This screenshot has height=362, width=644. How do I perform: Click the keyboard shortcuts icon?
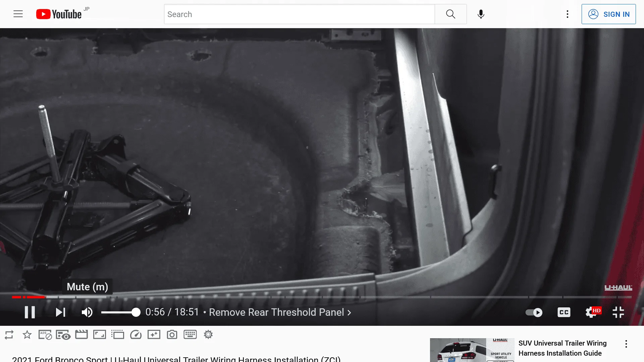click(x=190, y=335)
